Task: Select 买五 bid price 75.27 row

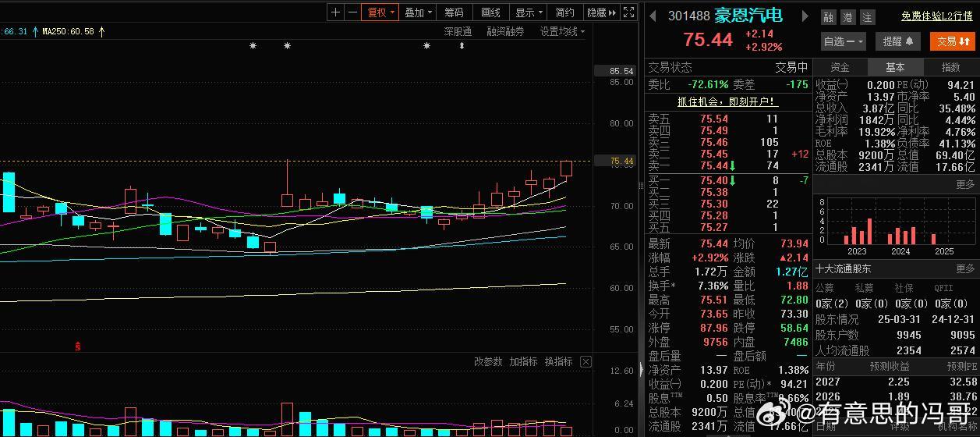Action: (727, 227)
